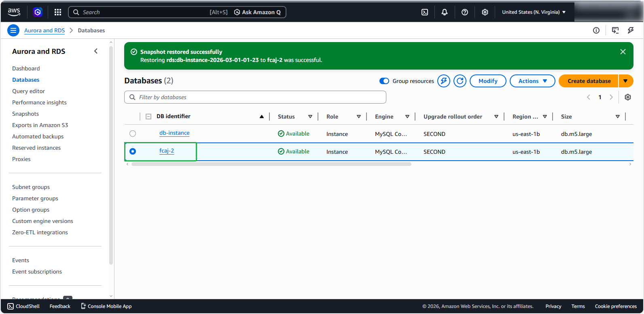Screen dimensions: 644x314
Task: Select the fcaj-2 radio button
Action: click(133, 151)
